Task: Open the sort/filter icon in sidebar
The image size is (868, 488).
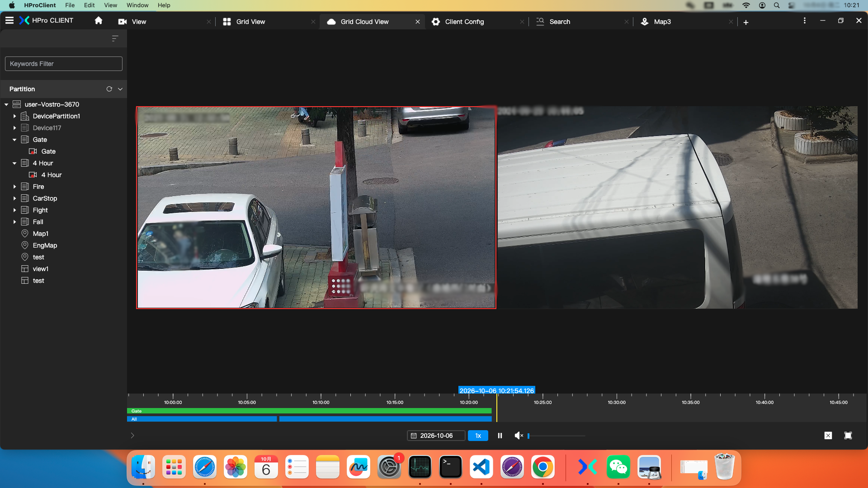Action: [x=115, y=38]
